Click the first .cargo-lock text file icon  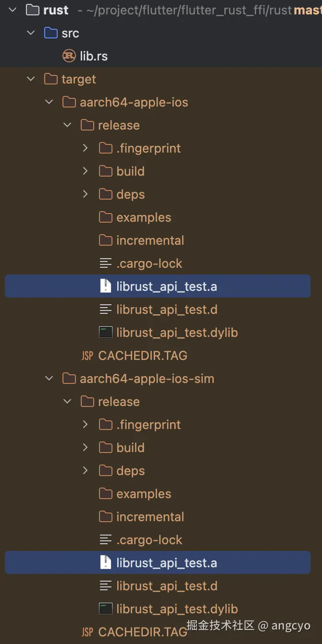pos(105,263)
